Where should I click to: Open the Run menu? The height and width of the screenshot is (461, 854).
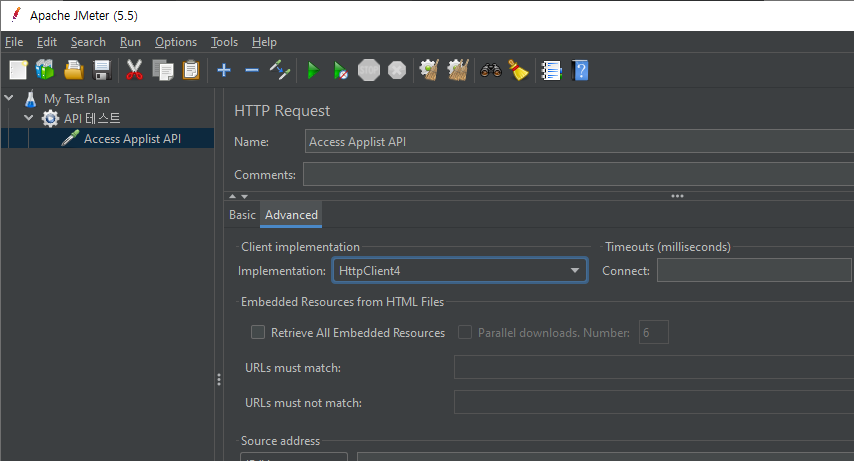[x=130, y=42]
